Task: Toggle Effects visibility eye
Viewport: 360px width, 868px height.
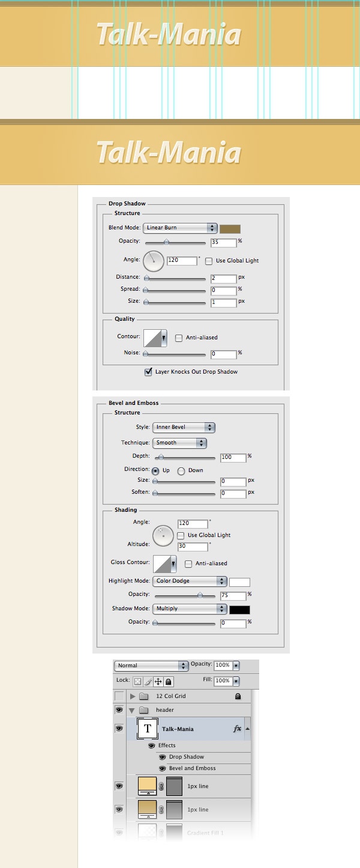Action: 152,745
